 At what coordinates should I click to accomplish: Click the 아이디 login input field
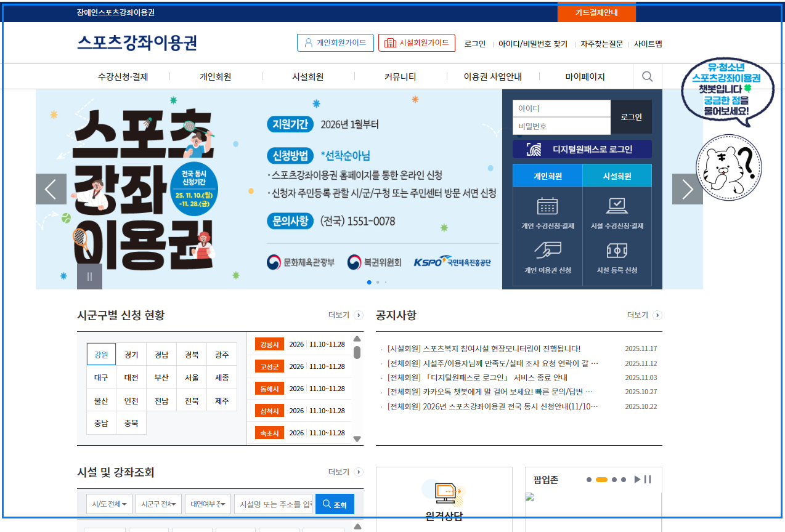point(561,107)
